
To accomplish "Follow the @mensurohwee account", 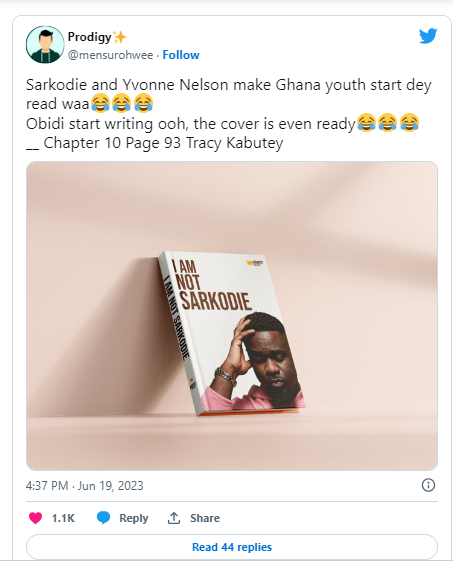I will pos(181,55).
